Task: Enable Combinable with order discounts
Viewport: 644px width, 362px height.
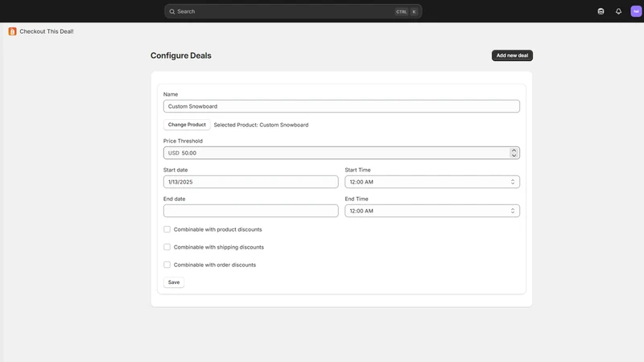Action: click(x=167, y=265)
